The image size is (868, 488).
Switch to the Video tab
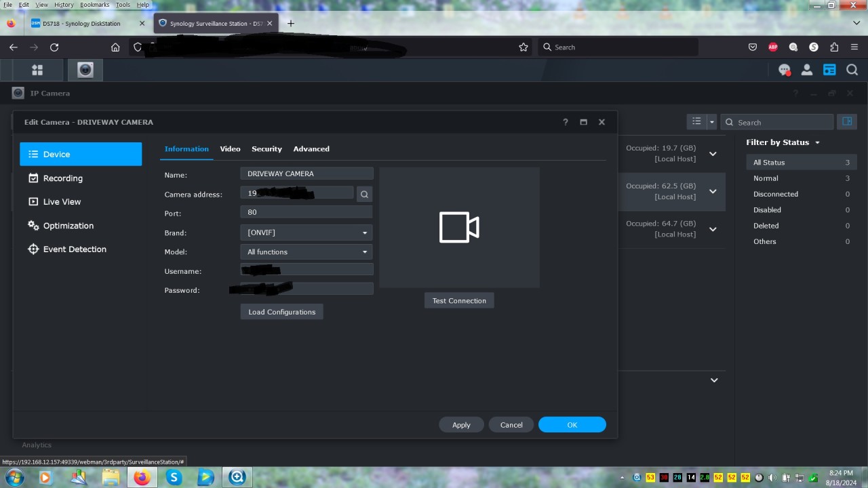pos(230,148)
